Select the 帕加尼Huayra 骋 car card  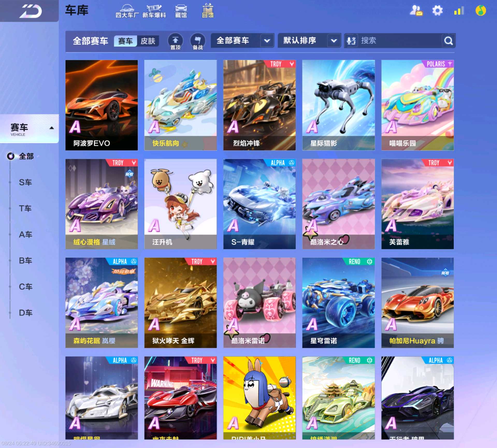tap(417, 303)
